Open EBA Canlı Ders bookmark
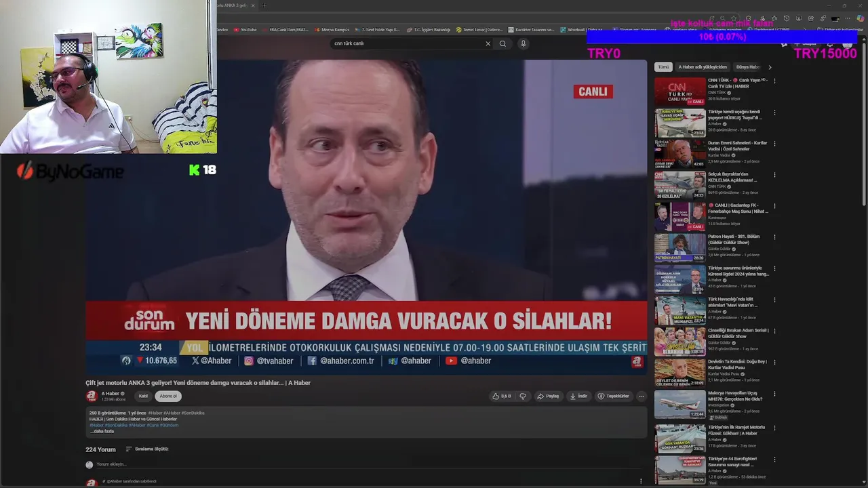This screenshot has height=488, width=868. pos(285,30)
